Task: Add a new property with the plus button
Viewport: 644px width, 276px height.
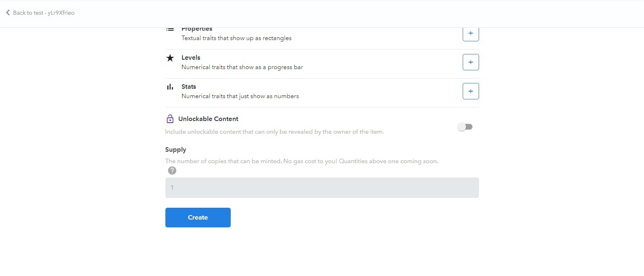Action: (x=470, y=34)
